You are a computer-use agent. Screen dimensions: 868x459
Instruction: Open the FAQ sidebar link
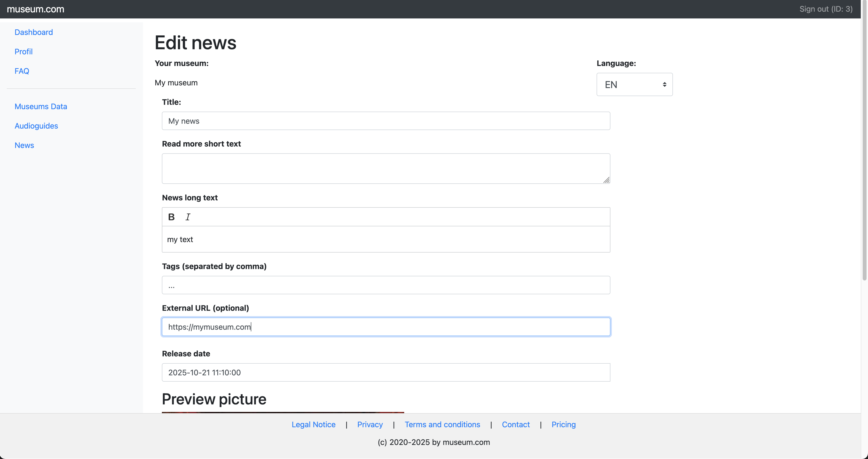tap(22, 71)
